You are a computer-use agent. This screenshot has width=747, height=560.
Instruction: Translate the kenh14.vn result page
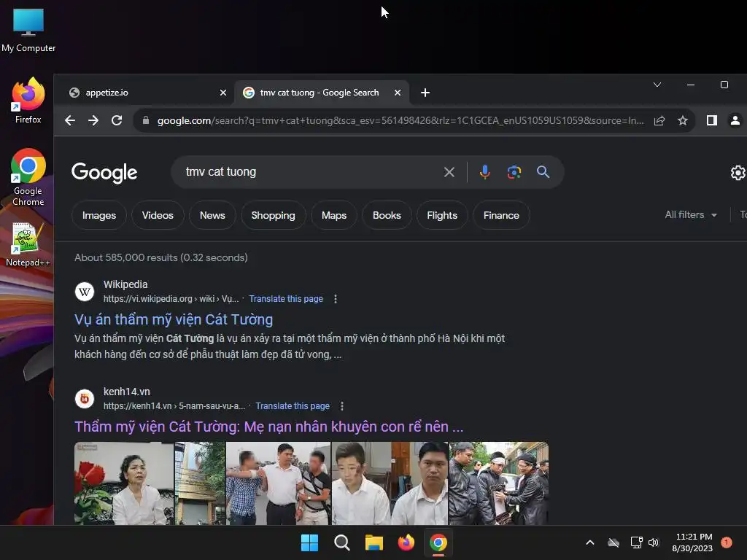[293, 406]
